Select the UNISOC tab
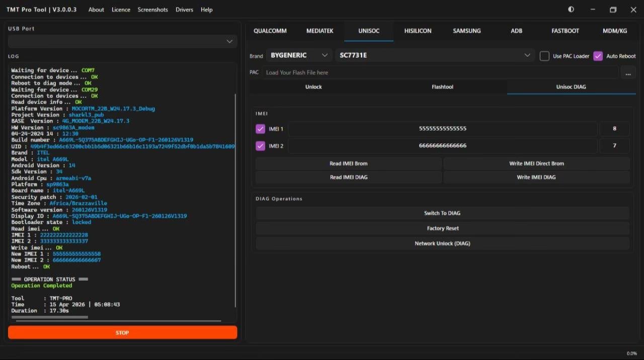 coord(369,31)
